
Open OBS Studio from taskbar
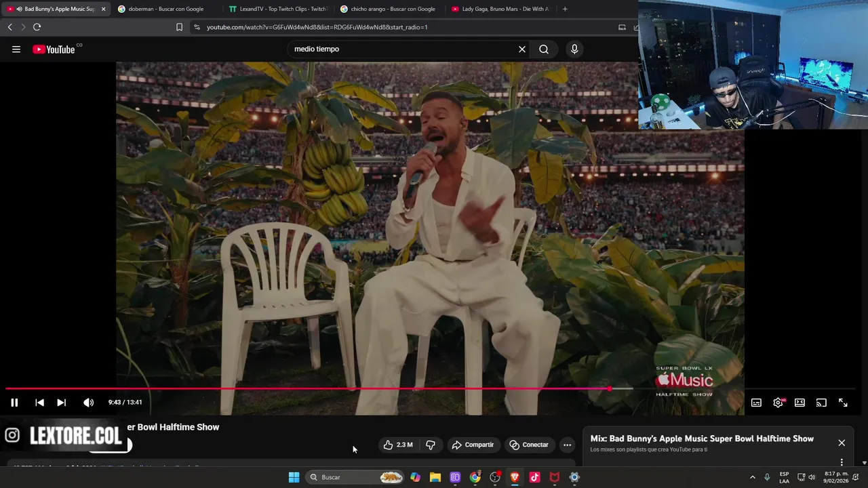pos(495,477)
